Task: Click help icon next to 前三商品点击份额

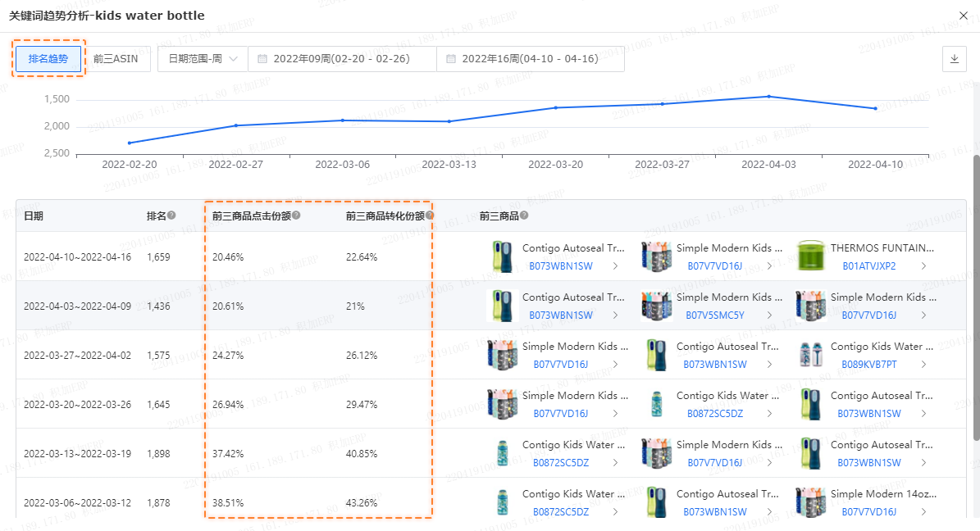Action: 296,215
